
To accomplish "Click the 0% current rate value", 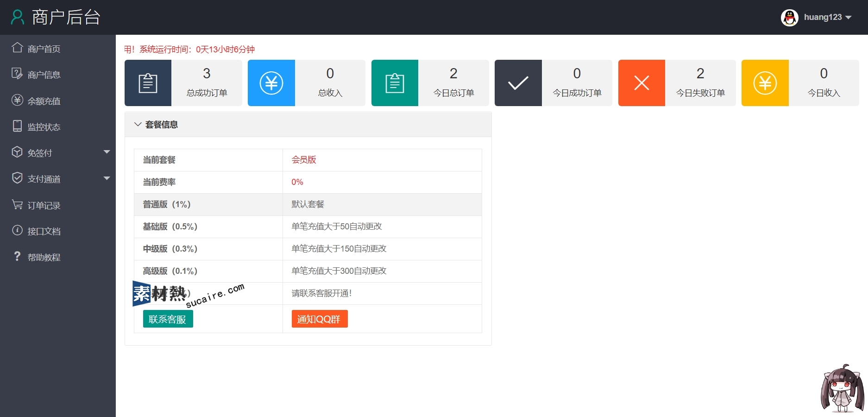I will pos(297,182).
